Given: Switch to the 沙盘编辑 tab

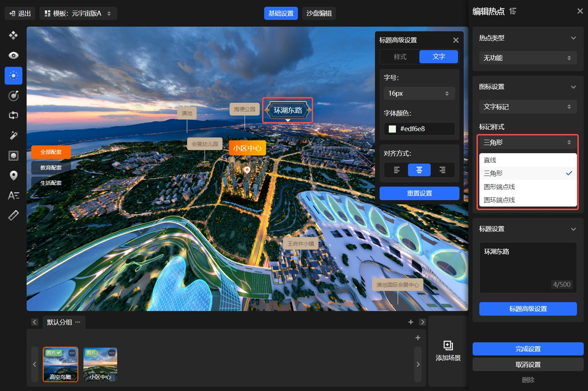Looking at the screenshot, I should coord(319,14).
